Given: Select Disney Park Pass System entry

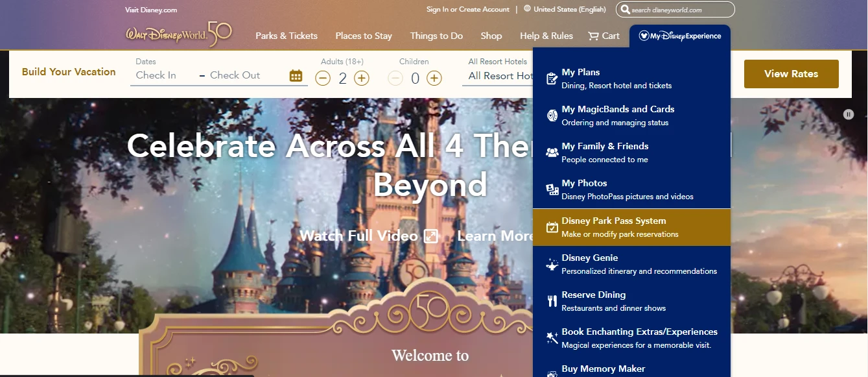Looking at the screenshot, I should [631, 227].
